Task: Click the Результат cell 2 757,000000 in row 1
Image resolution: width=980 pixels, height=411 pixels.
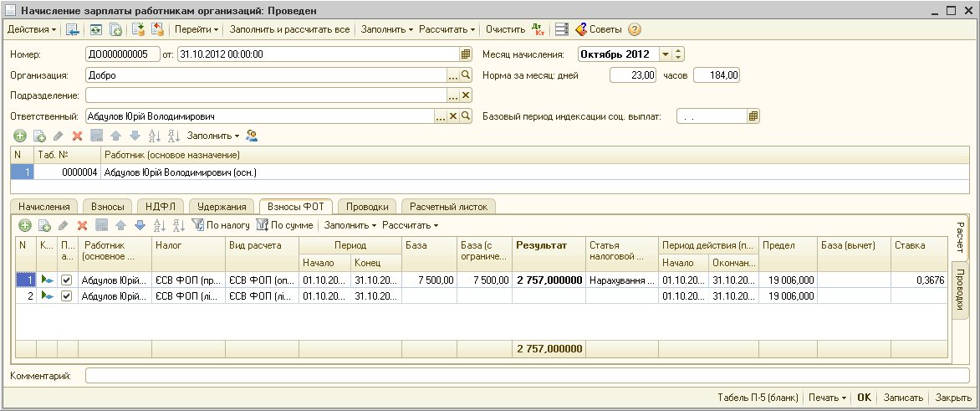Action: tap(549, 280)
